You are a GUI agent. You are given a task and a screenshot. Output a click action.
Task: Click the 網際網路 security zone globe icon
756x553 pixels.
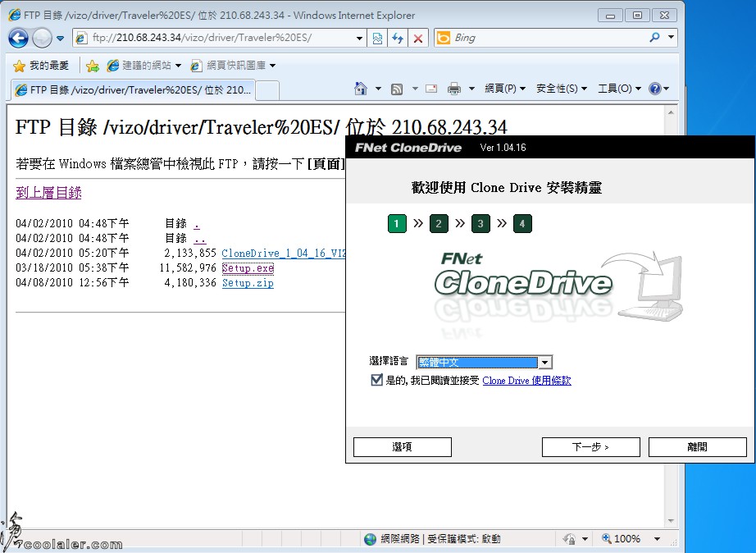pos(371,539)
